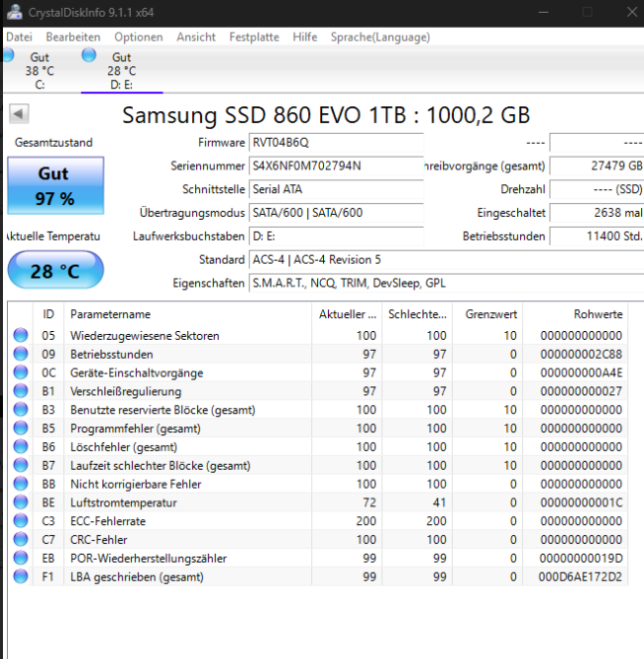Click the 28 °C temperature button

point(55,271)
